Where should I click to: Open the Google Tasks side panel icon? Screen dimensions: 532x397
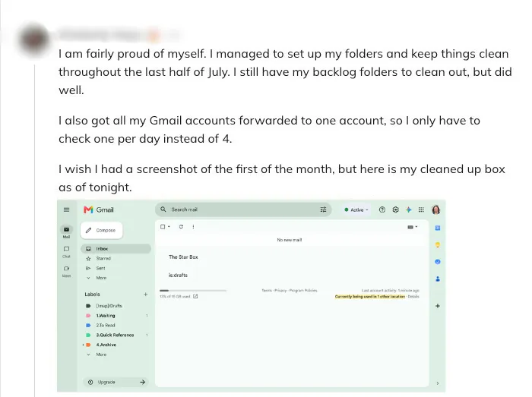[x=438, y=262]
